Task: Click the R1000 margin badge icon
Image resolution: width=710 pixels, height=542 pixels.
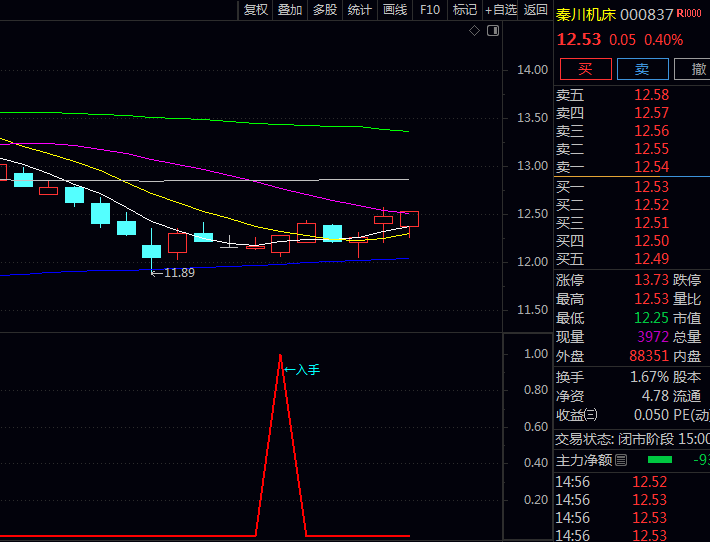Action: (689, 14)
